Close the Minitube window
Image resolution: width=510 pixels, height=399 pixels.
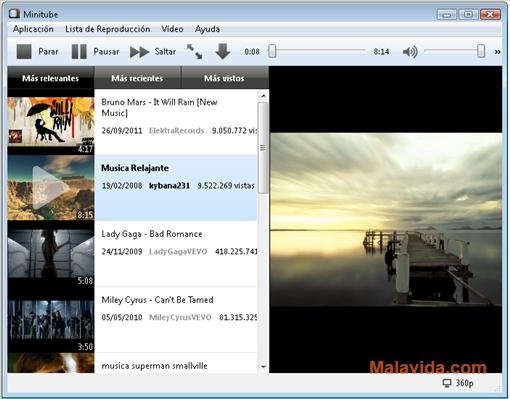pos(490,15)
